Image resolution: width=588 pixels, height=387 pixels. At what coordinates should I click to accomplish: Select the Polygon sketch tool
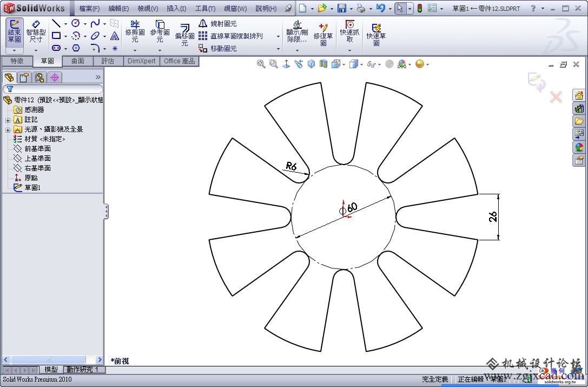[76, 48]
